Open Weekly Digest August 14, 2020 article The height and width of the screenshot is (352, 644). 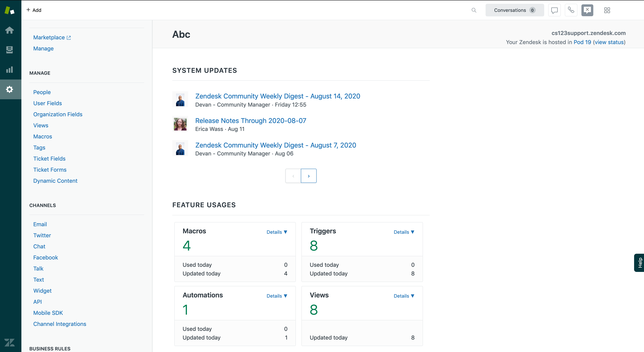(277, 96)
